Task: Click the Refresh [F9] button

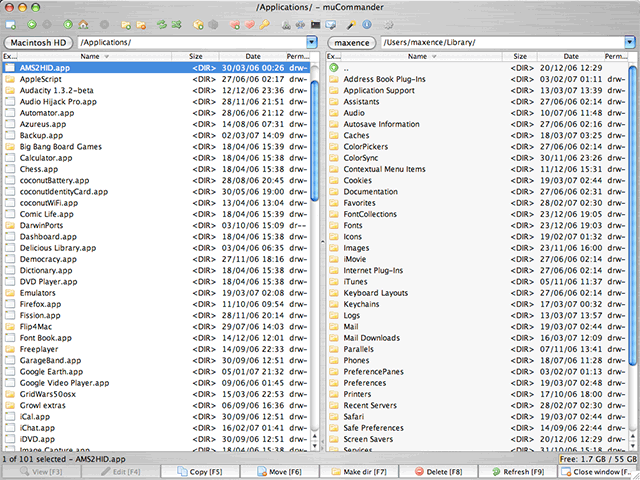Action: click(518, 472)
